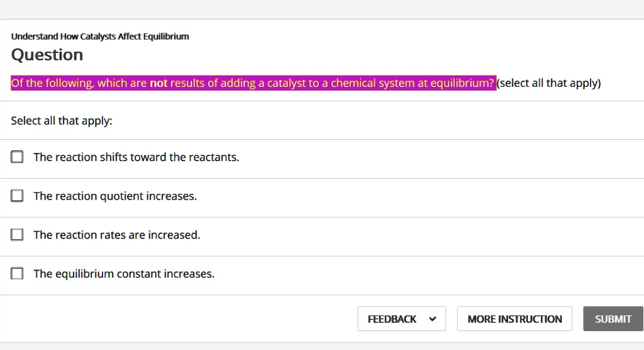Click the MORE INSTRUCTION button

514,319
